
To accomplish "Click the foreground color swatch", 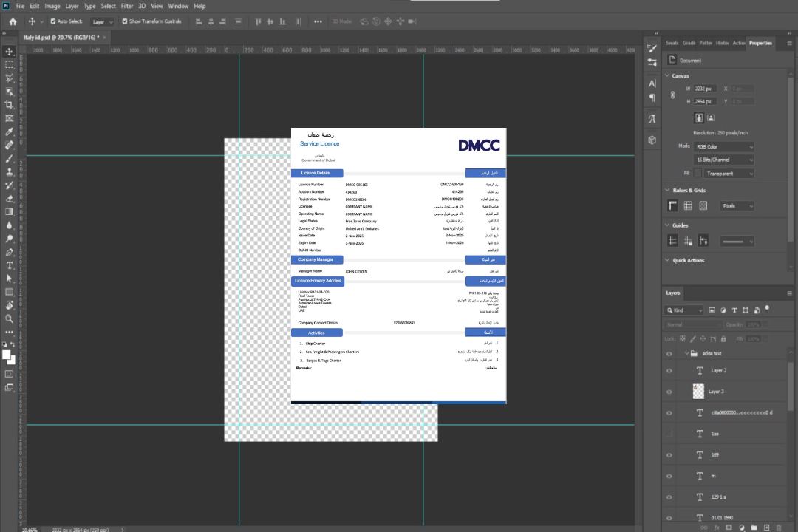I will pyautogui.click(x=7, y=355).
